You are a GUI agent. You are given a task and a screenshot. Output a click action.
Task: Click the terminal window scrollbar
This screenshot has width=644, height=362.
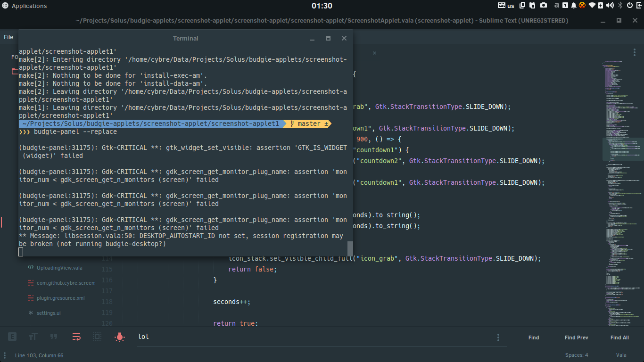coord(350,248)
